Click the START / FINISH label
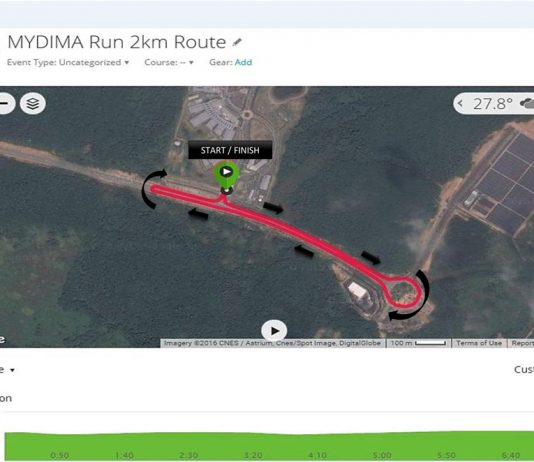 (x=230, y=150)
